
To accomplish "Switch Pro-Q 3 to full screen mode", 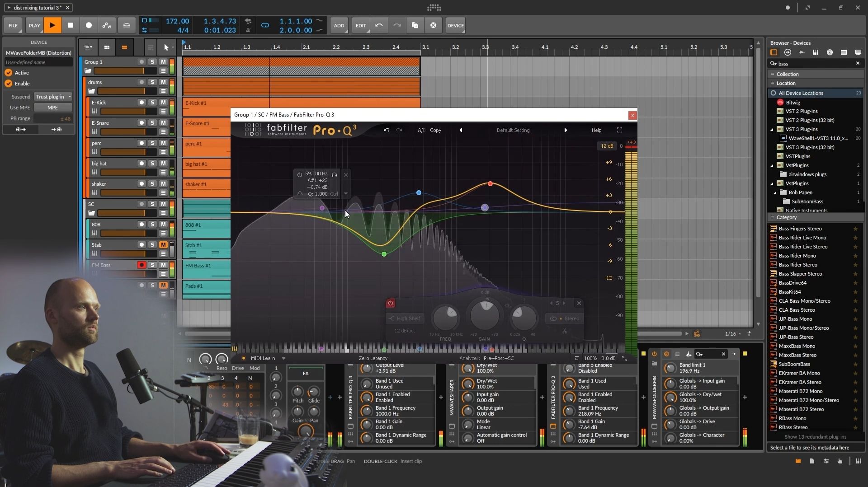I will coord(619,130).
